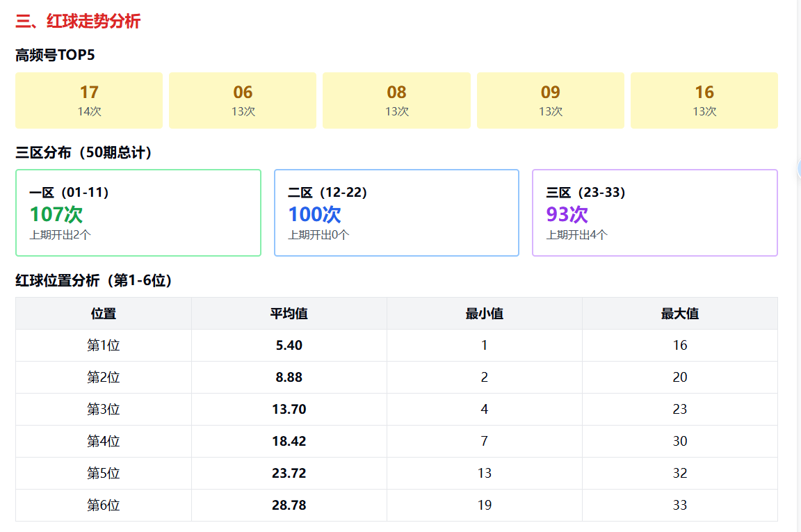Click the high-frequency number 17 card
Screen dimensions: 801x532
(x=89, y=100)
